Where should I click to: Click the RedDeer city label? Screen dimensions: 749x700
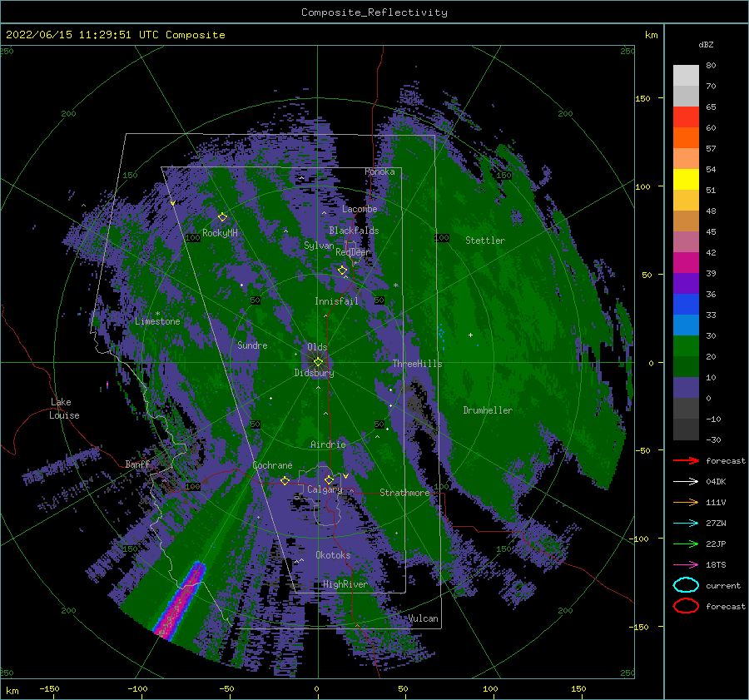tap(353, 252)
